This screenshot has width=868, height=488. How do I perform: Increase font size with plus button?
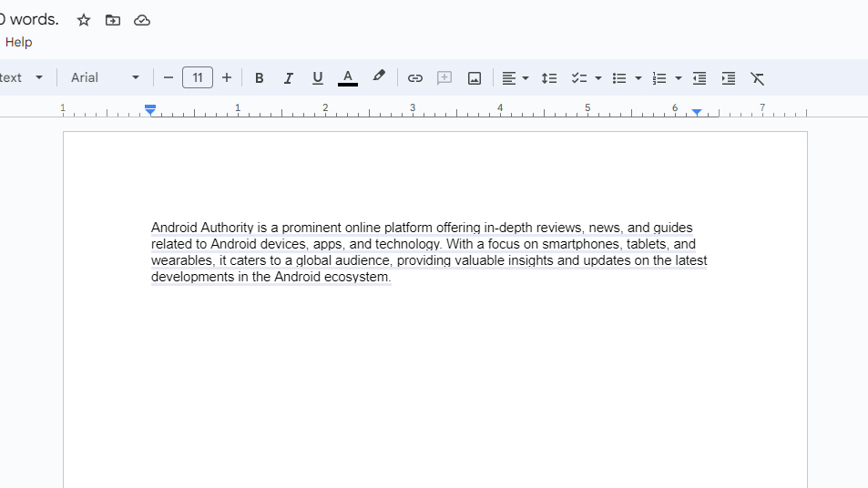point(227,77)
